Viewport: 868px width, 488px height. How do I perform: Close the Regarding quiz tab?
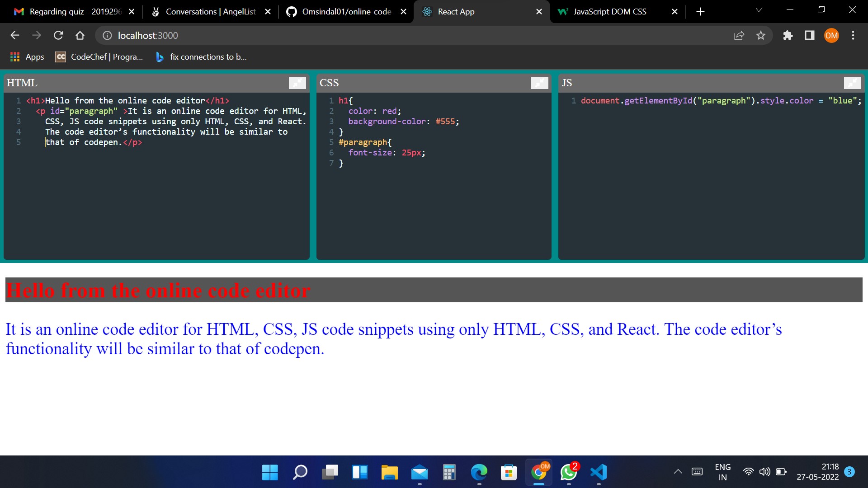tap(132, 12)
